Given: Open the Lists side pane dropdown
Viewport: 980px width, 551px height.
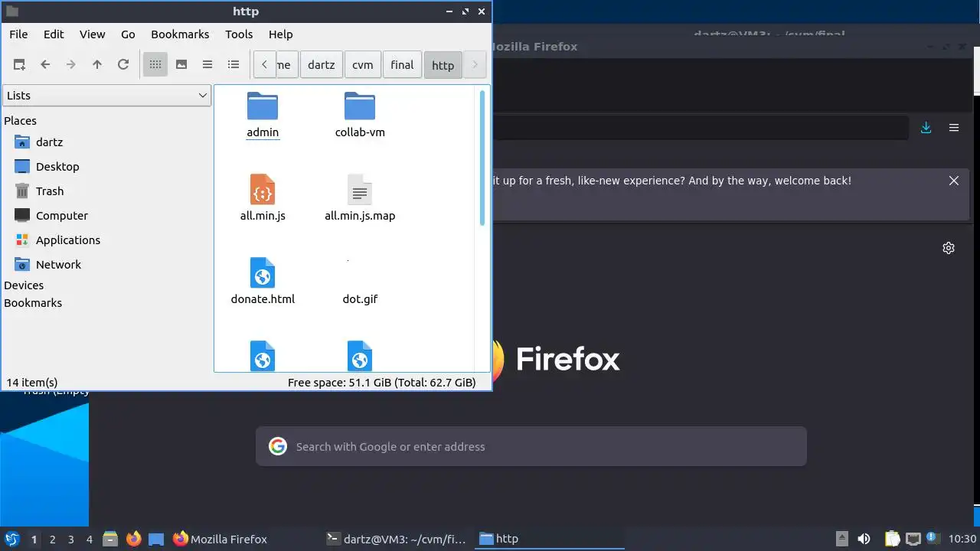Looking at the screenshot, I should pyautogui.click(x=107, y=96).
